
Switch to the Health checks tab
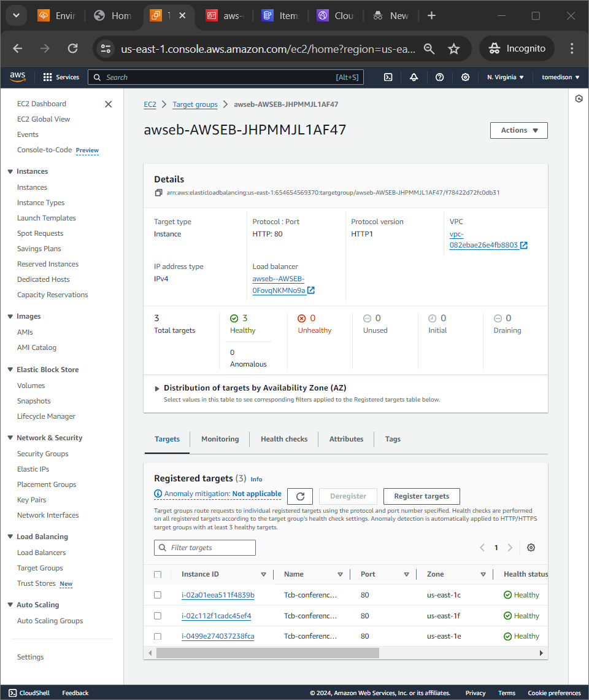(284, 439)
